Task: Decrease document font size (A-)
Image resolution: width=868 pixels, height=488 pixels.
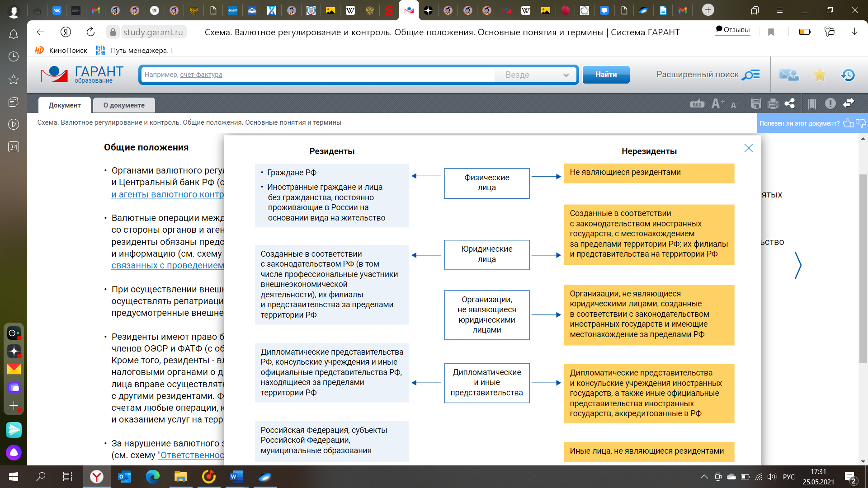Action: coord(734,105)
